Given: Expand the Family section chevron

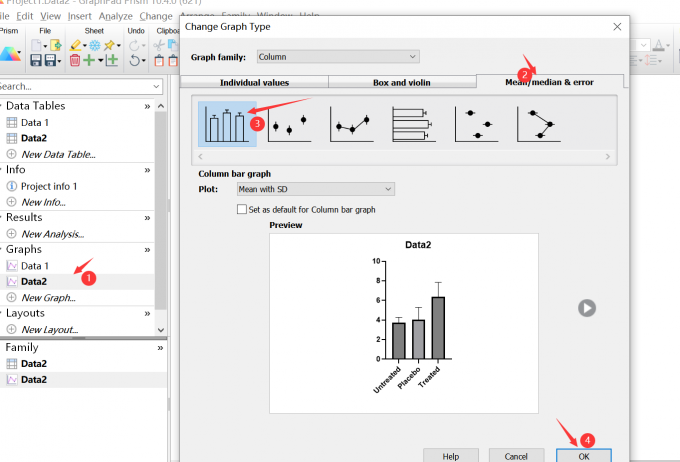Looking at the screenshot, I should click(160, 348).
